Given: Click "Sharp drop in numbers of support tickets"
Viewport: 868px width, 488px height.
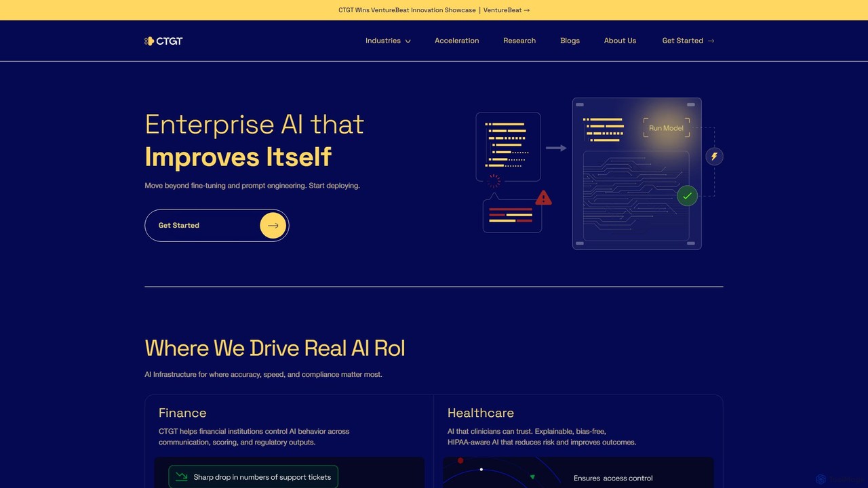Looking at the screenshot, I should click(262, 477).
